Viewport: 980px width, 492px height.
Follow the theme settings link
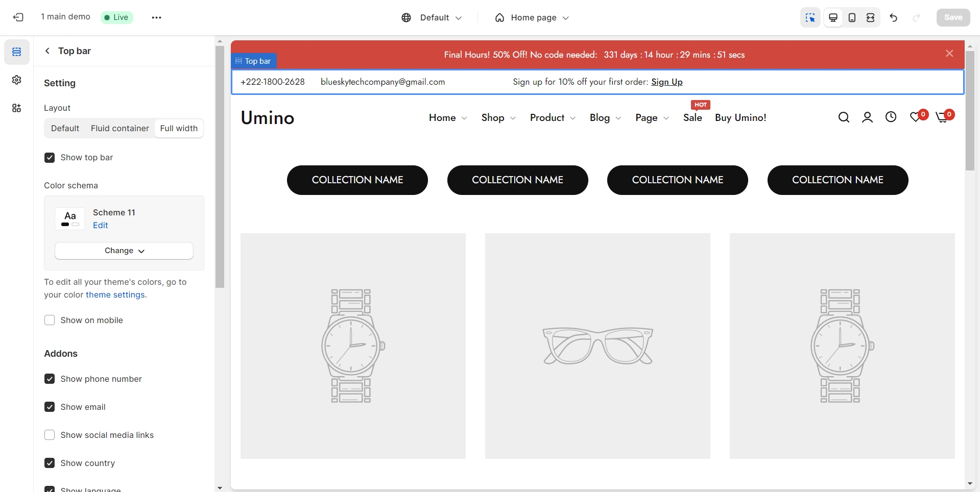pyautogui.click(x=115, y=295)
